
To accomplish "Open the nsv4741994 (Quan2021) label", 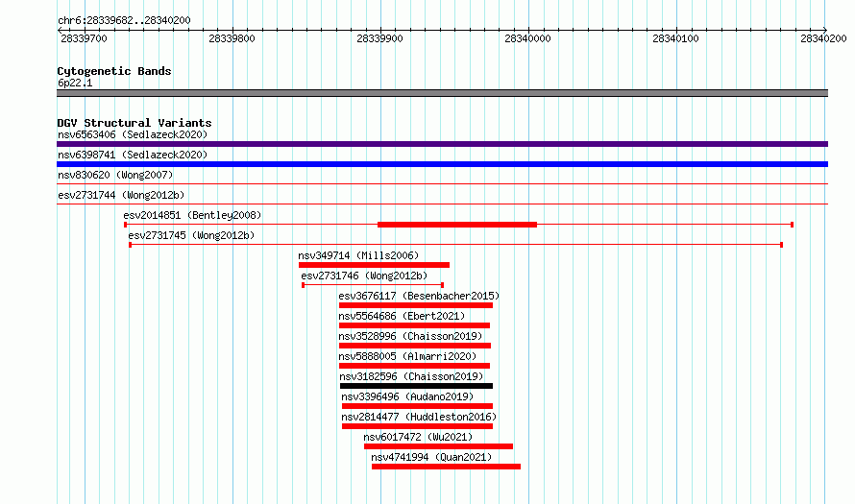I will [x=431, y=457].
